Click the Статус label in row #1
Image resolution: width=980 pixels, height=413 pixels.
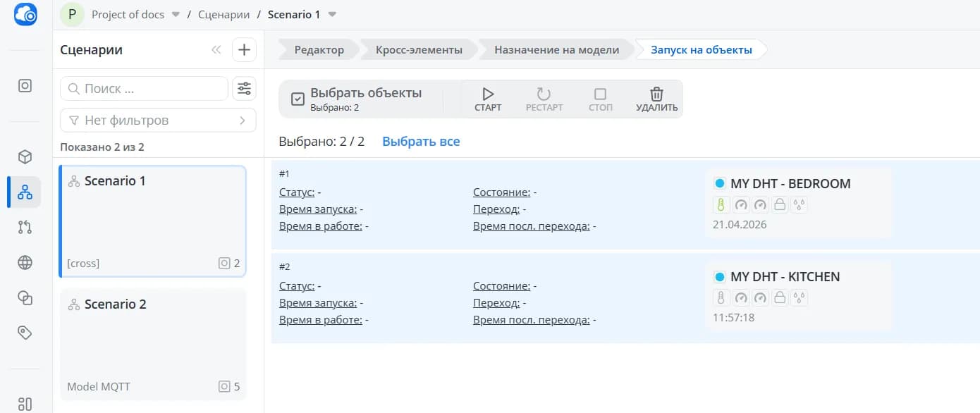297,192
